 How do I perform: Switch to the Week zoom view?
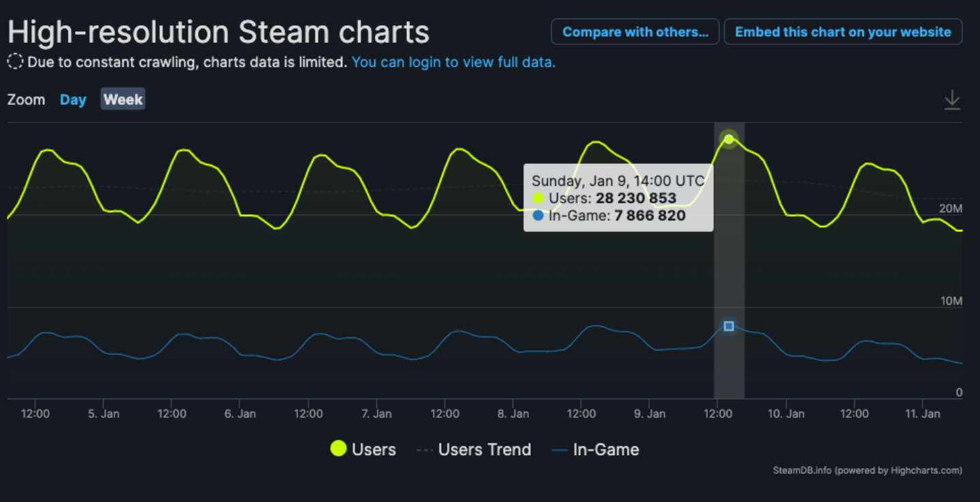122,99
